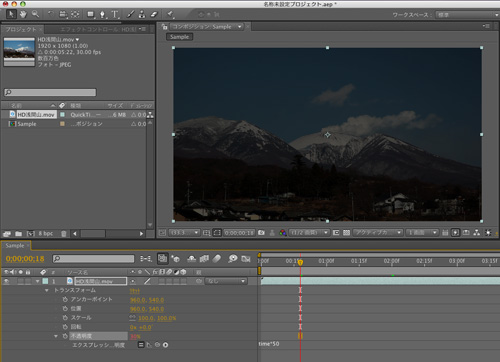The height and width of the screenshot is (362, 500).
Task: Click footage thumbnail in Project panel
Action: (19, 52)
